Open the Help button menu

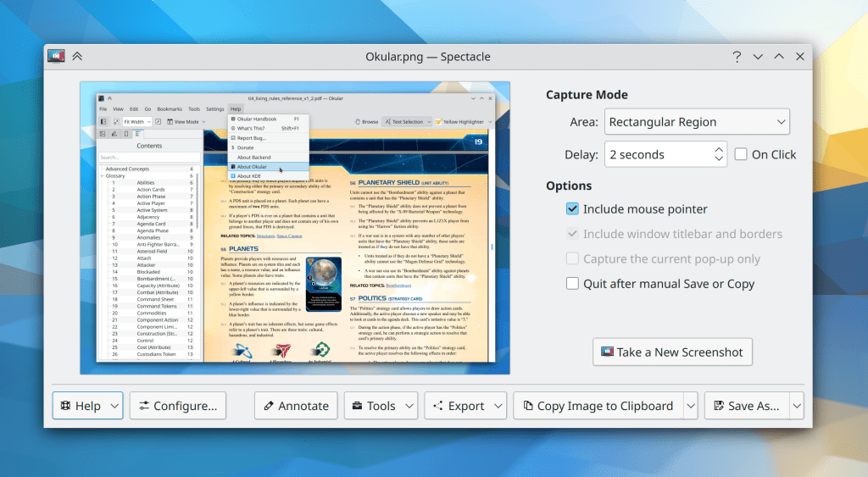(87, 406)
